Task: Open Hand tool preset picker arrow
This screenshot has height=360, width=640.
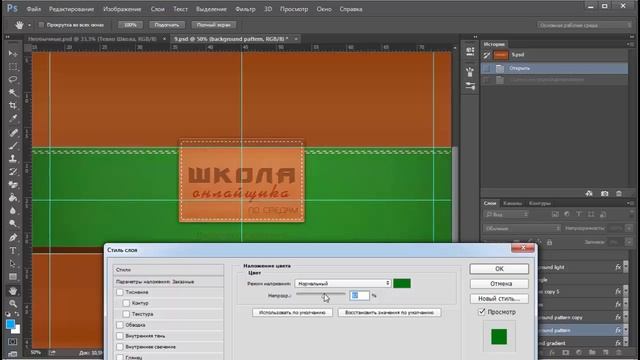Action: 29,25
